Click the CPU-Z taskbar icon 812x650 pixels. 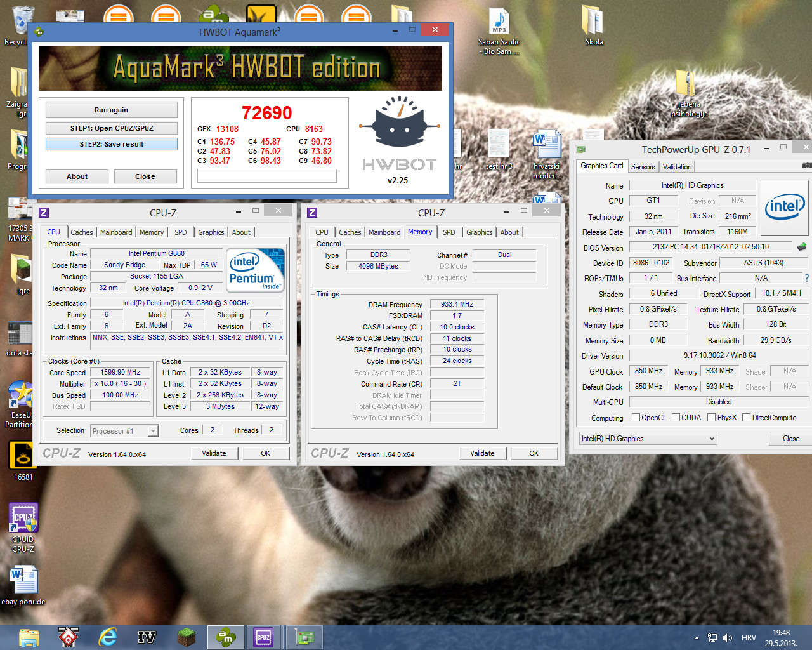(x=263, y=637)
